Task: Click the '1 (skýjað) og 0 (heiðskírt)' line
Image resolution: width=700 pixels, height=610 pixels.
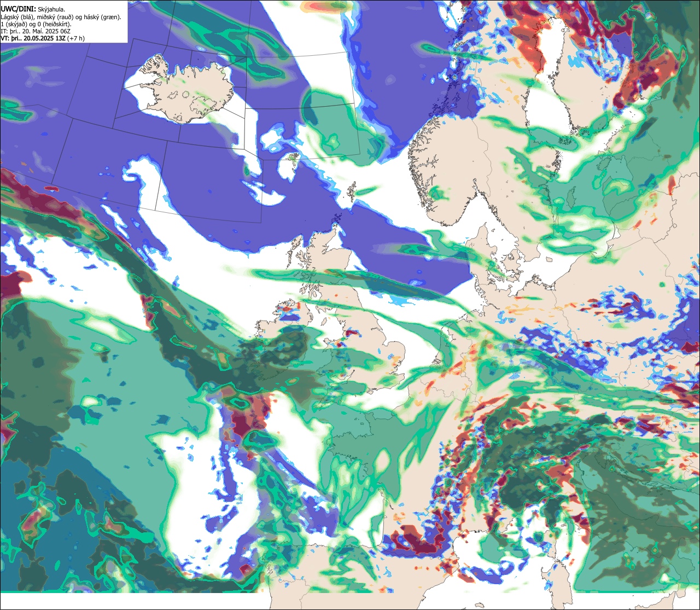Action: click(x=36, y=24)
